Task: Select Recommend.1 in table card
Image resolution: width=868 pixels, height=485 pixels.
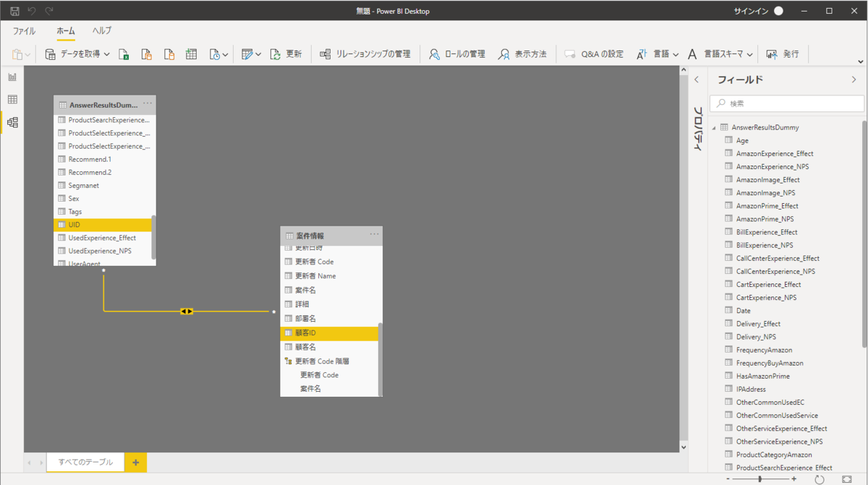Action: 103,159
